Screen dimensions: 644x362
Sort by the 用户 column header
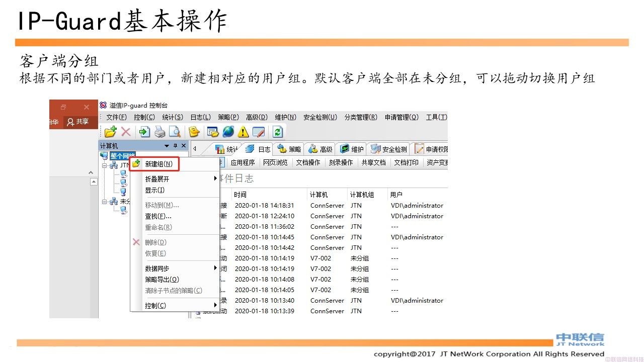pos(418,195)
